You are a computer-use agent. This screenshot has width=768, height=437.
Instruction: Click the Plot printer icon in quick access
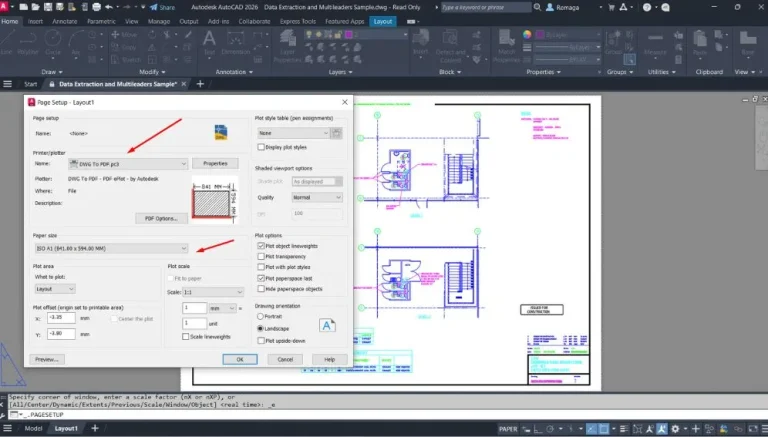(96, 7)
